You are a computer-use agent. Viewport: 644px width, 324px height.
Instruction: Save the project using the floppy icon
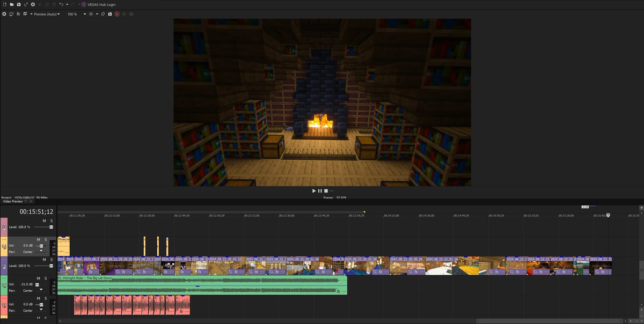(19, 4)
